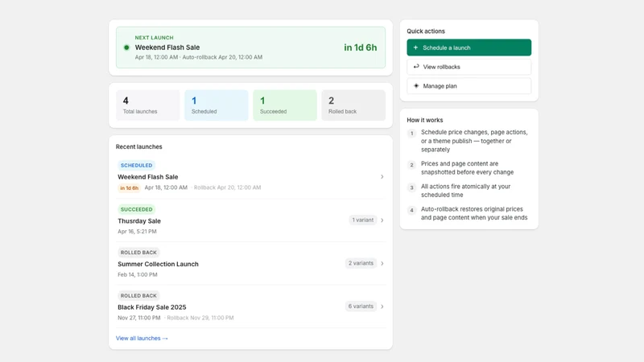Viewport: 644px width, 362px height.
Task: Expand Black Friday Sale 2025 row chevron
Action: click(x=382, y=306)
